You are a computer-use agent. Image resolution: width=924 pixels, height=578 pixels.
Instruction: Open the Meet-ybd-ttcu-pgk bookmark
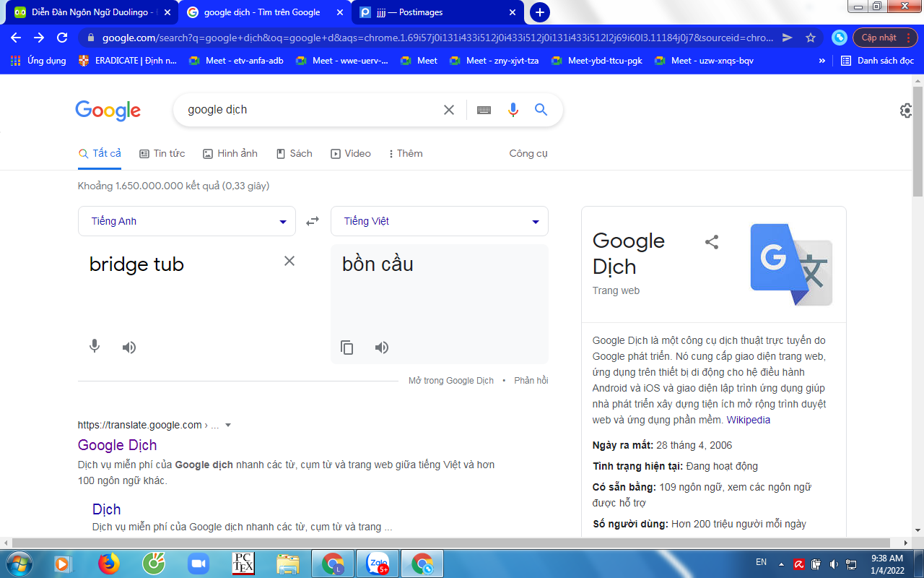point(598,61)
